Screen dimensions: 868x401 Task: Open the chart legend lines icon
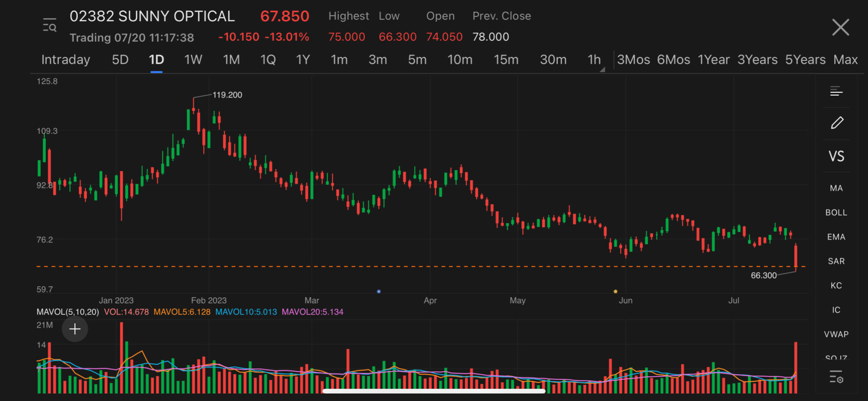836,91
